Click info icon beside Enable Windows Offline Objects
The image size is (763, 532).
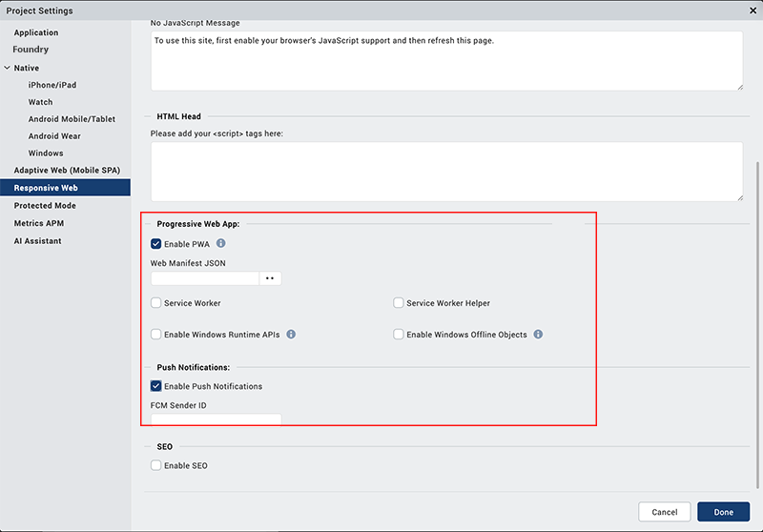pos(538,335)
